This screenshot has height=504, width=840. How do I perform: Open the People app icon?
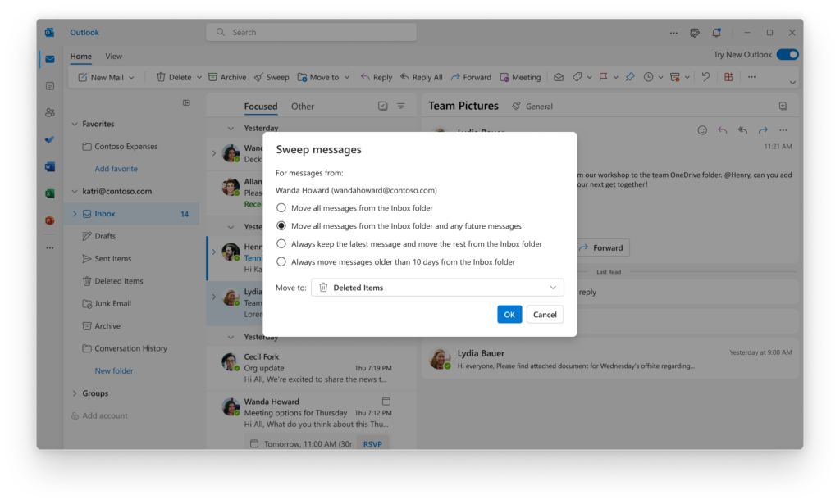(x=49, y=111)
